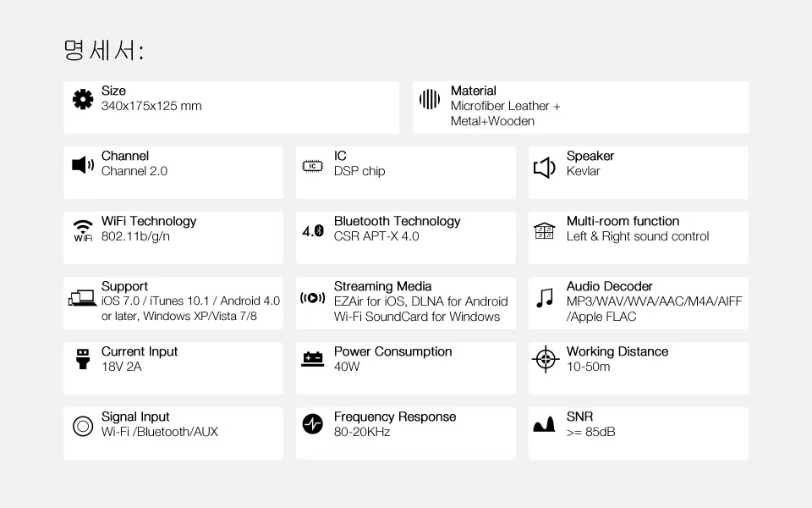Click the Bluetooth 4.0 icon
The height and width of the screenshot is (508, 812).
(x=313, y=230)
